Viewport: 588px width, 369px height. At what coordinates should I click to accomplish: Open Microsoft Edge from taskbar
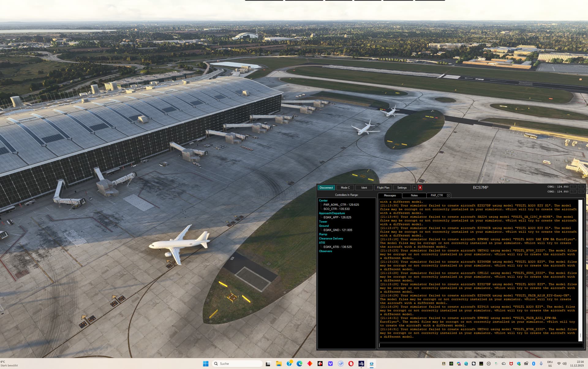[300, 363]
